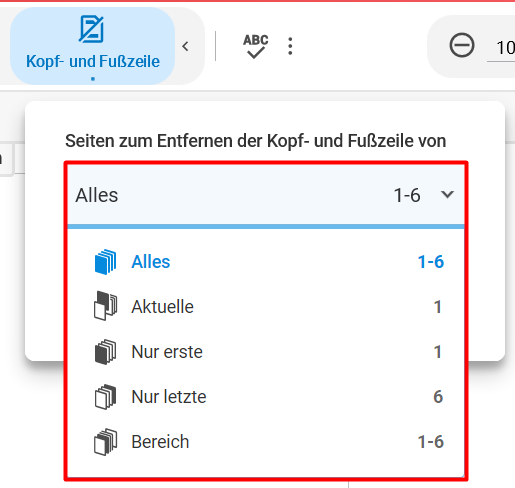
Task: Select the Nur erste option
Action: tap(266, 352)
